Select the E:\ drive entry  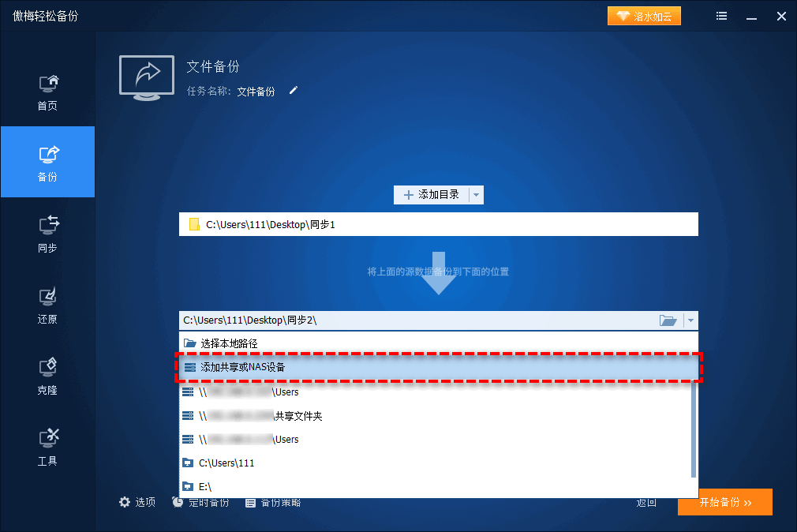pyautogui.click(x=436, y=487)
